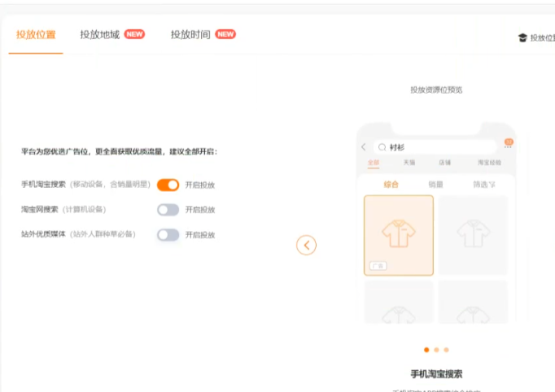
Task: Click the message bubble icon in the phone preview
Action: pyautogui.click(x=509, y=144)
